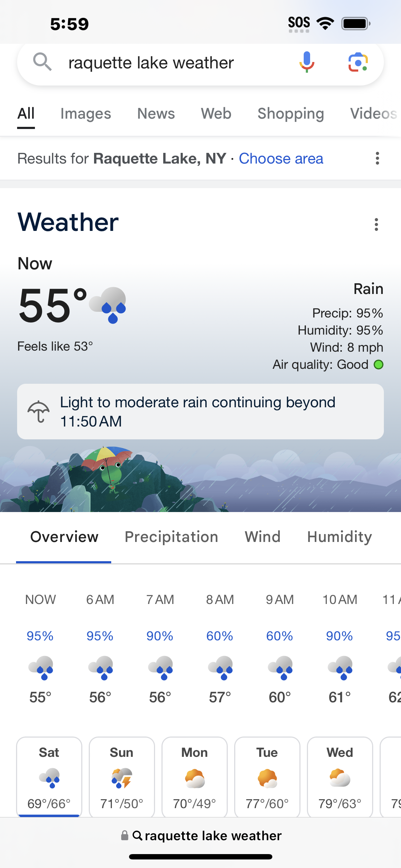This screenshot has height=868, width=401.
Task: Switch to the Precipitation tab
Action: (x=171, y=537)
